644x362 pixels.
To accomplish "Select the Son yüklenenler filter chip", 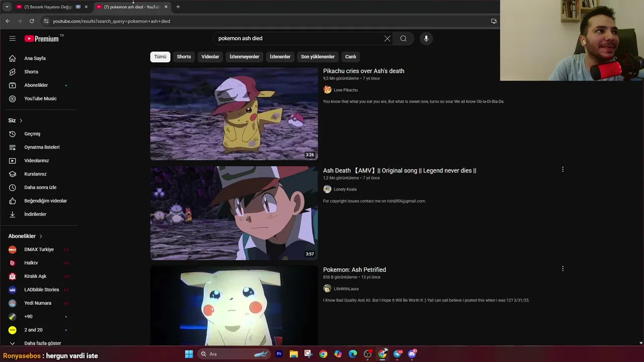I will (x=317, y=57).
